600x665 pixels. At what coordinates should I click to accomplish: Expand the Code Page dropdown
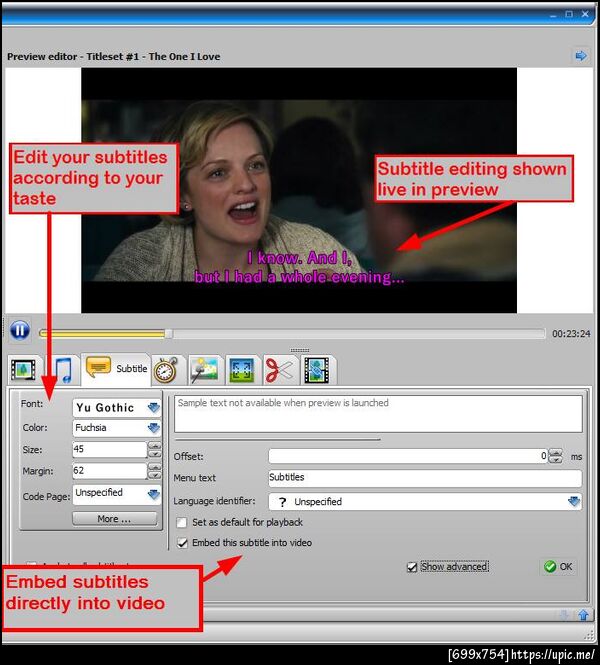(153, 494)
